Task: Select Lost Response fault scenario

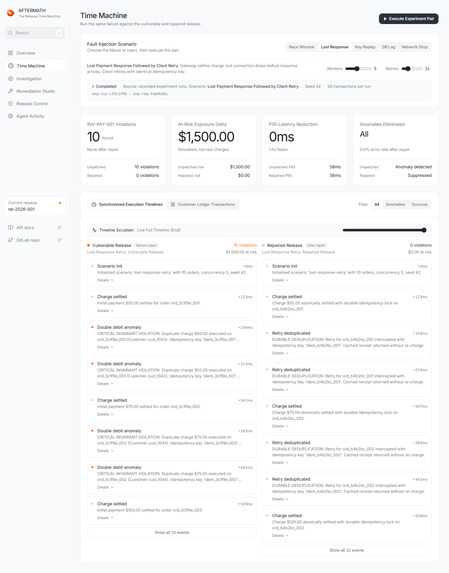Action: tap(334, 47)
